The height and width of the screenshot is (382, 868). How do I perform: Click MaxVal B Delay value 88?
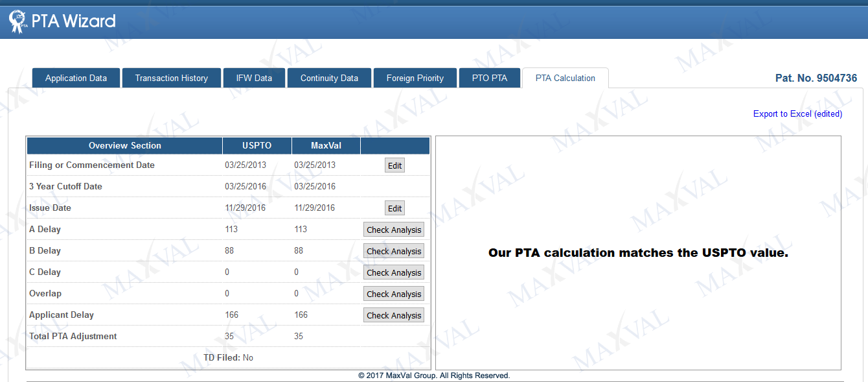pyautogui.click(x=299, y=250)
